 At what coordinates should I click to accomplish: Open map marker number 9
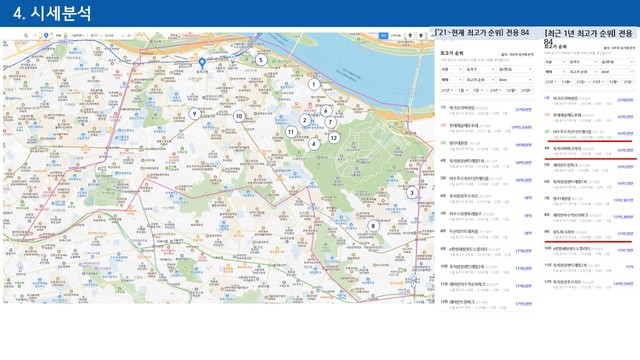tap(195, 114)
